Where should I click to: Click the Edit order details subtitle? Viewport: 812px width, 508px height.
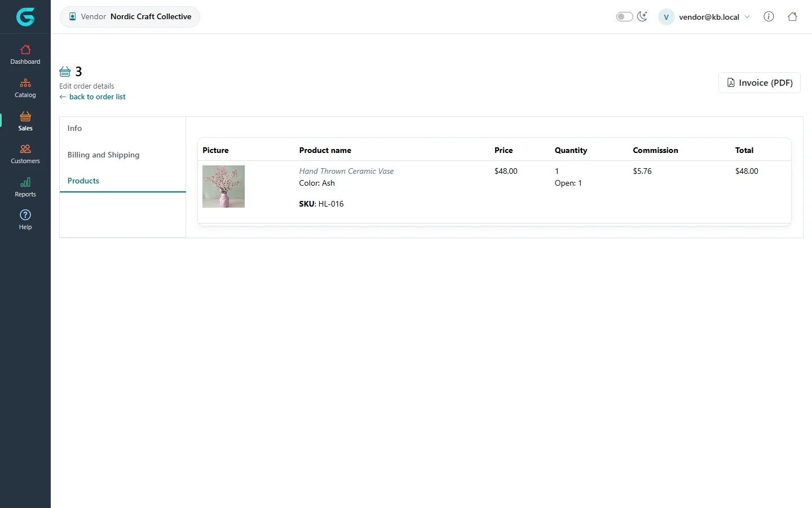click(86, 86)
